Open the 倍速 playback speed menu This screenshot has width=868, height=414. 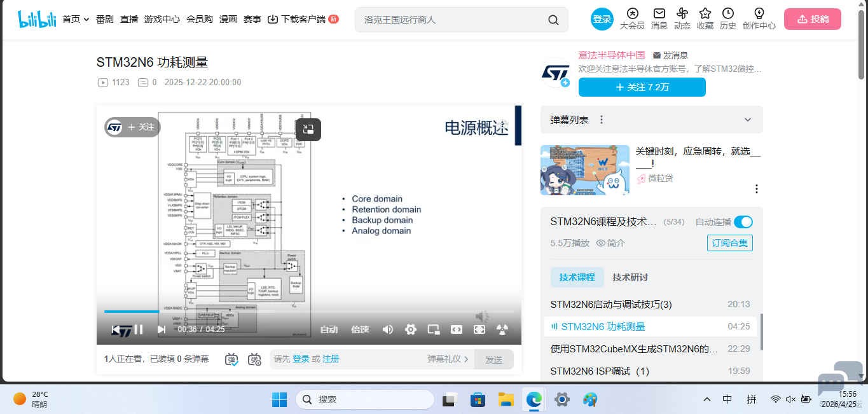[360, 329]
